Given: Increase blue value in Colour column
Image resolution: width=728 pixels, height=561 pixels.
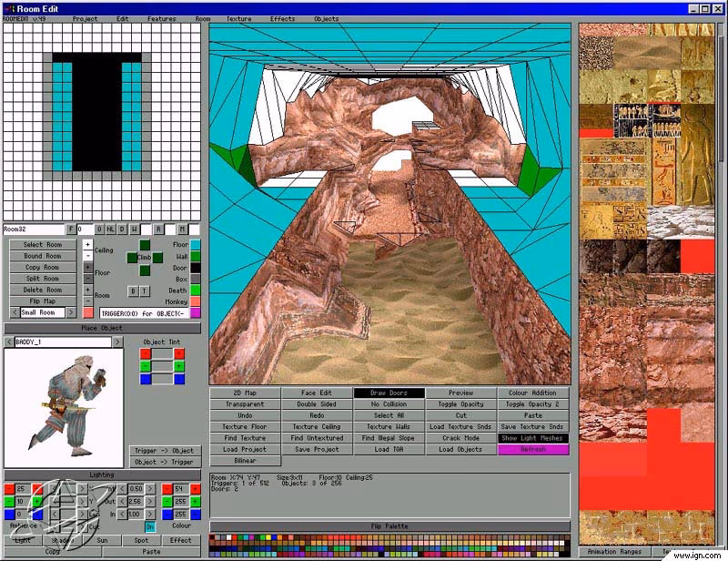Looking at the screenshot, I should (196, 514).
